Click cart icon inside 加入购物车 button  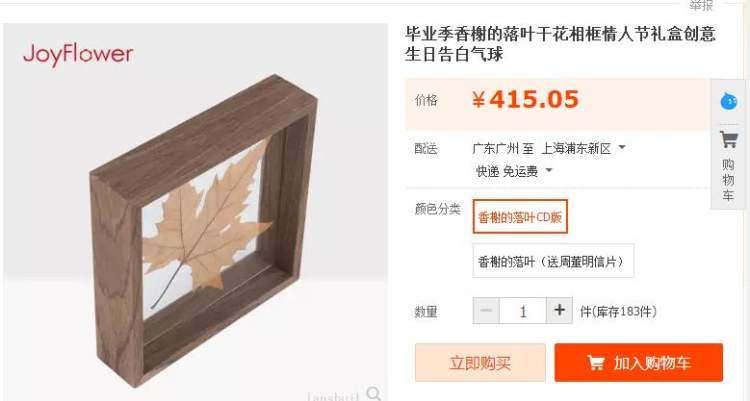coord(596,363)
